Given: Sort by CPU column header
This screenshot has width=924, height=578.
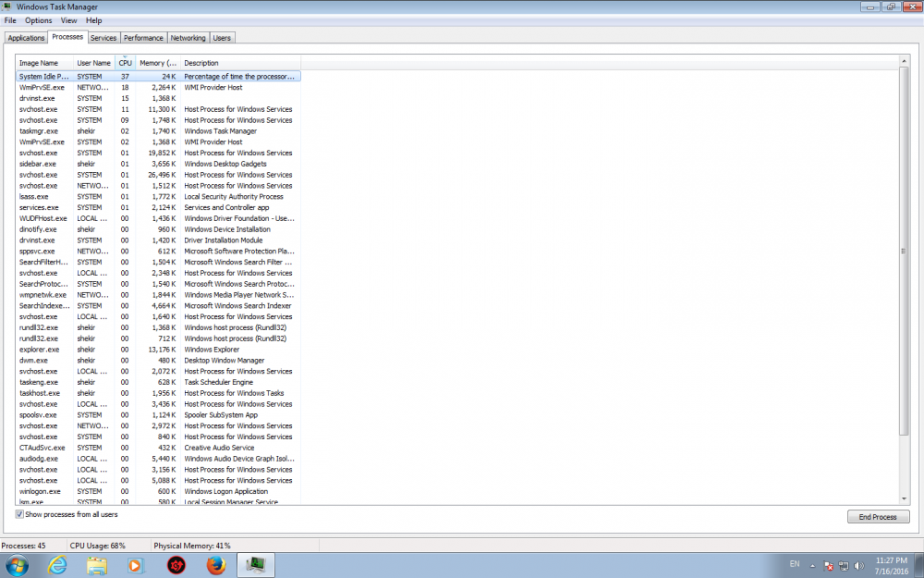Looking at the screenshot, I should [x=125, y=63].
